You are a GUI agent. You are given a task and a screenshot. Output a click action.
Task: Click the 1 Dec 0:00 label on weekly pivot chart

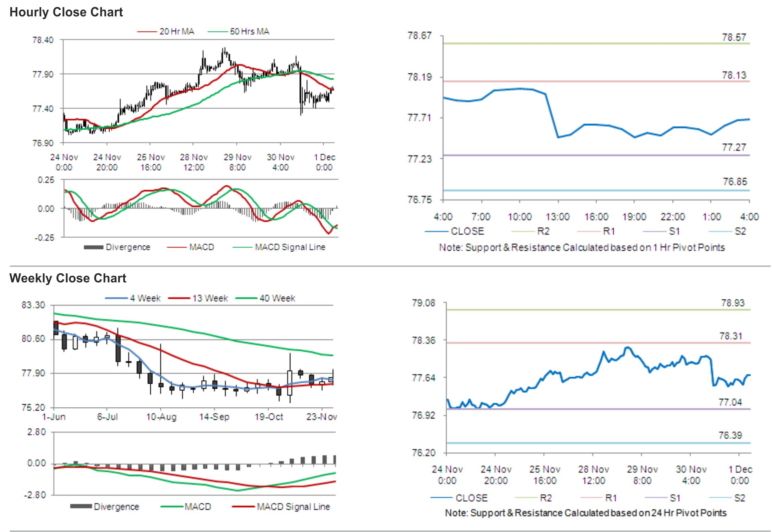[740, 475]
